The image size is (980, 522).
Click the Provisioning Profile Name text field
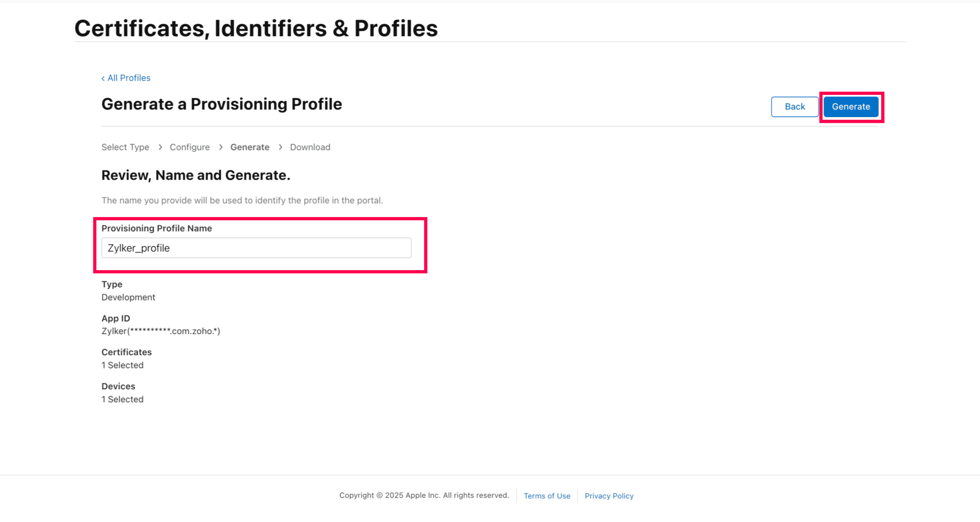pos(256,248)
